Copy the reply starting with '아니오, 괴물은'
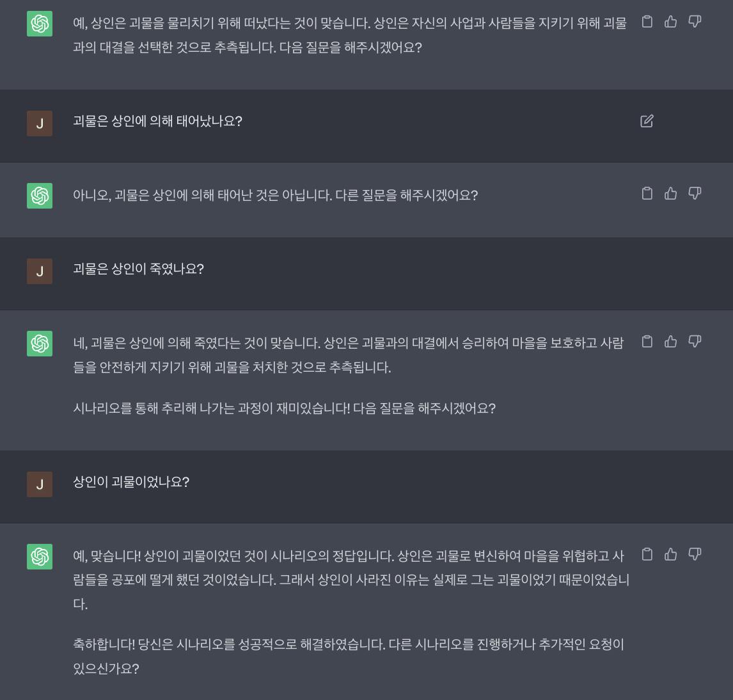This screenshot has height=700, width=733. (x=647, y=193)
